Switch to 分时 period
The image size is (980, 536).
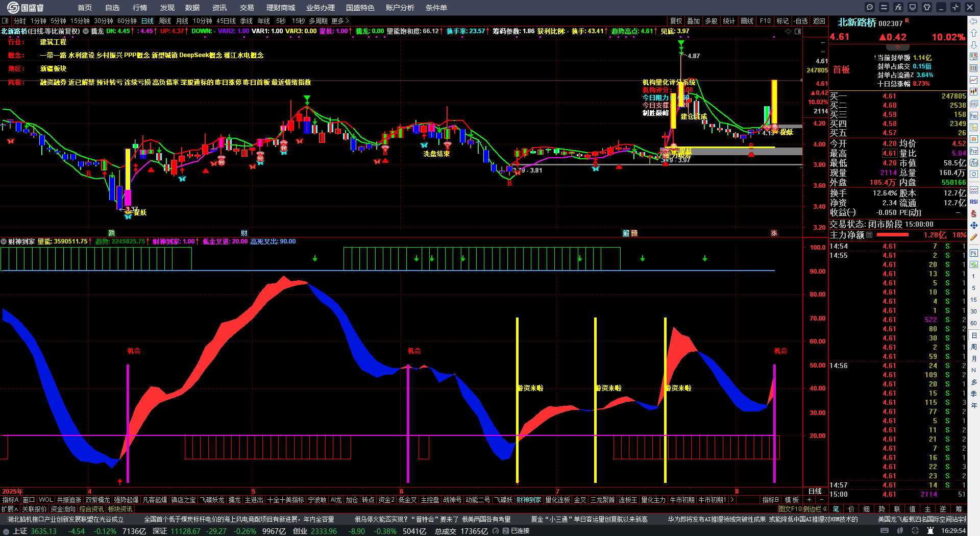[x=20, y=21]
